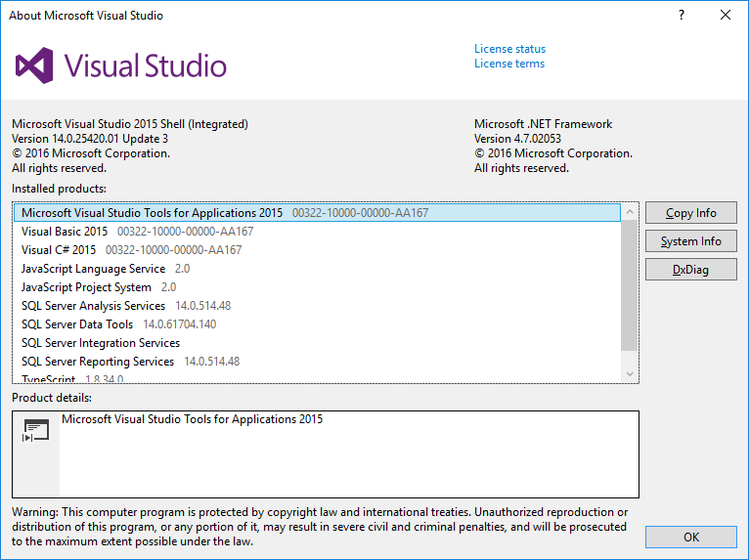
Task: Click the Visual Studio logo icon
Action: [34, 65]
